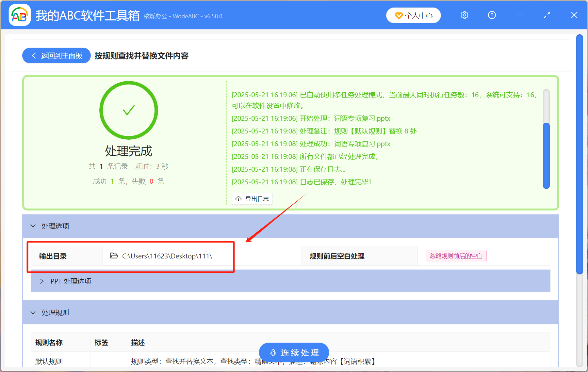
Task: Click the 返回到主面板 button
Action: (56, 55)
